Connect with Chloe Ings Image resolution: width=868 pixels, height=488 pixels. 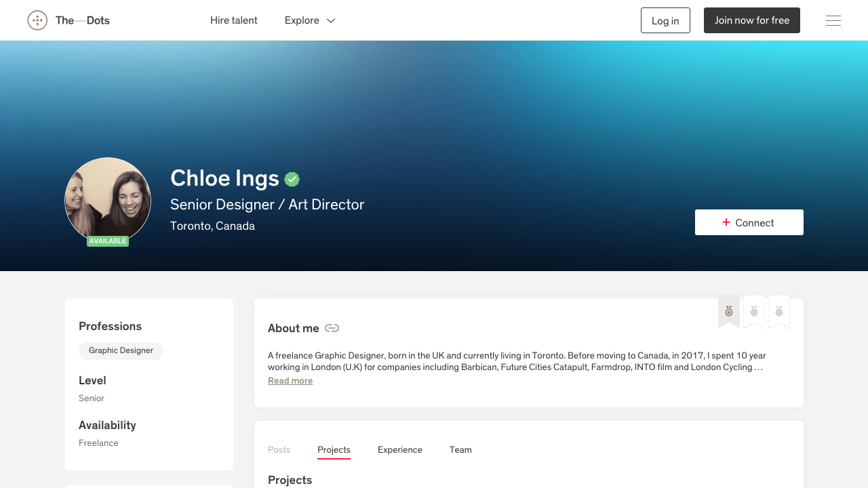click(749, 222)
